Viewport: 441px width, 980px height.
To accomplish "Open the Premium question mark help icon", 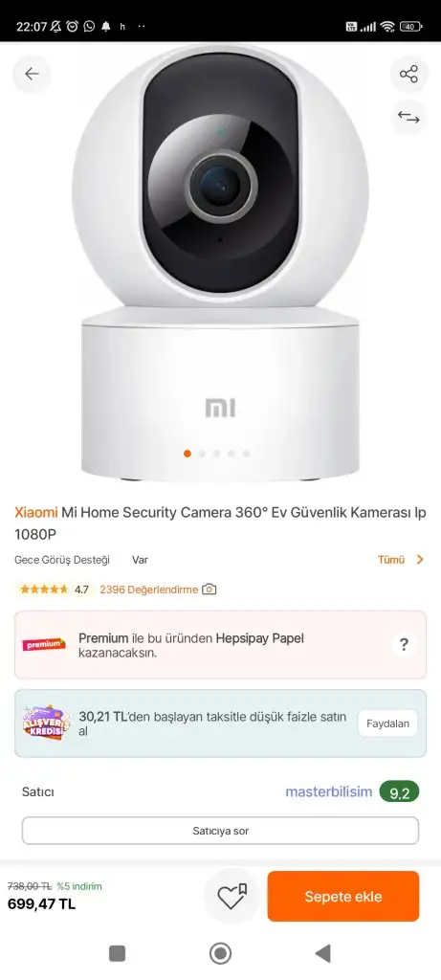I will click(404, 644).
